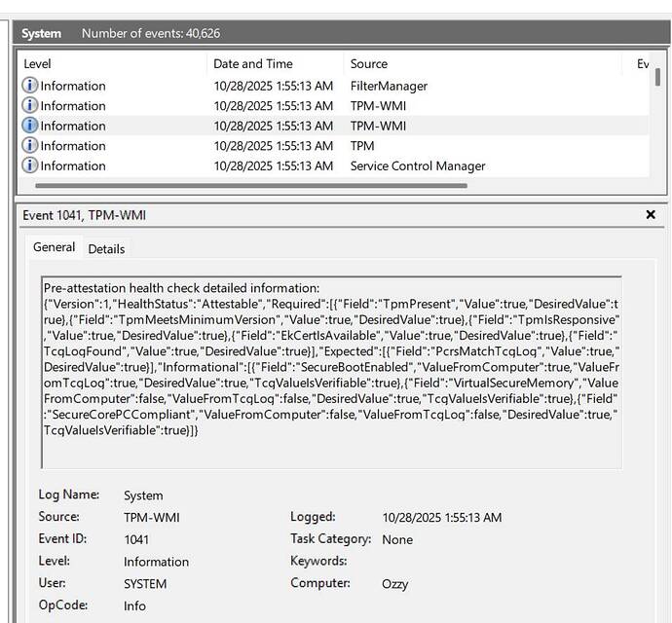The image size is (672, 623).
Task: Select the FilterManager source cell
Action: (x=389, y=86)
